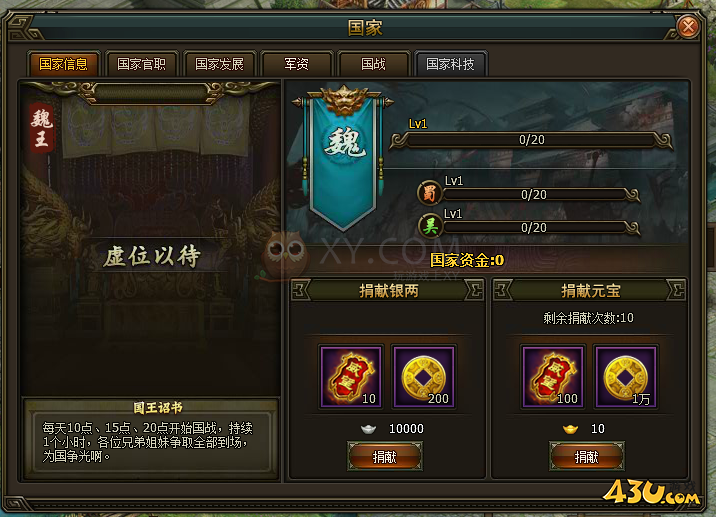Close the 国家 window
716x517 pixels.
coord(688,27)
